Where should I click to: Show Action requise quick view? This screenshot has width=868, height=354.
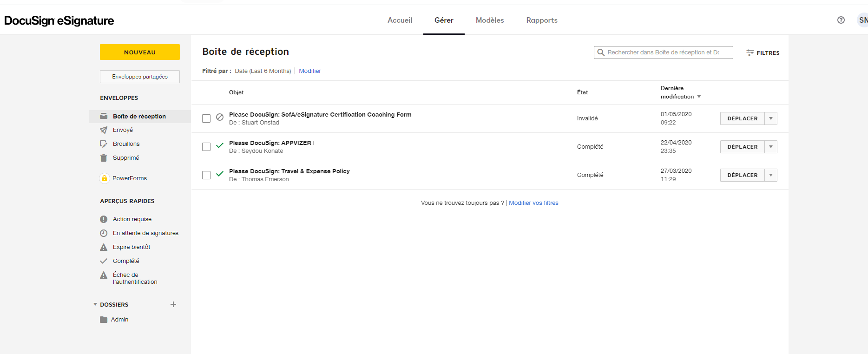click(132, 219)
